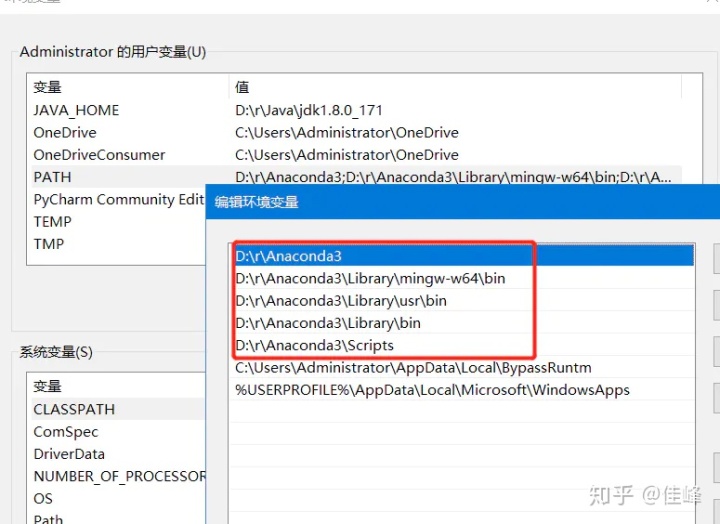Image resolution: width=720 pixels, height=524 pixels.
Task: Click the 变量 header in user variables
Action: [47, 87]
